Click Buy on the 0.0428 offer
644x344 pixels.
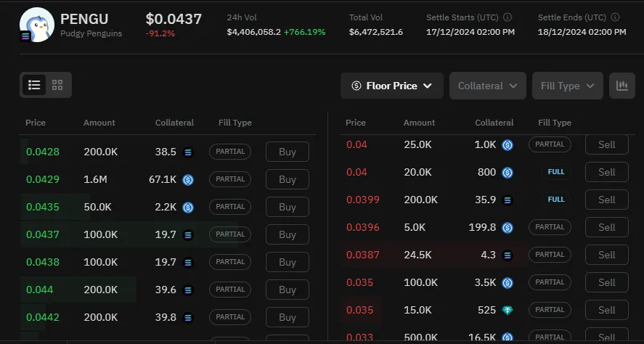tap(288, 152)
